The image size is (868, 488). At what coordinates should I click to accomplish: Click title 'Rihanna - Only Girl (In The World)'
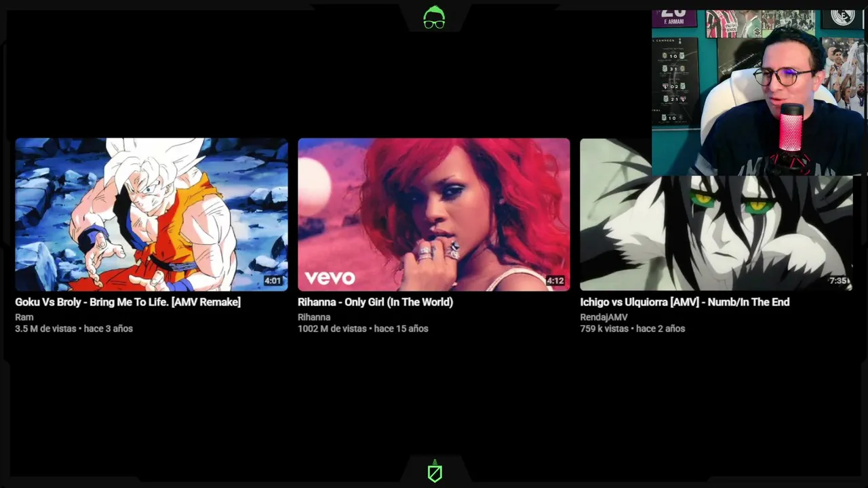(375, 302)
